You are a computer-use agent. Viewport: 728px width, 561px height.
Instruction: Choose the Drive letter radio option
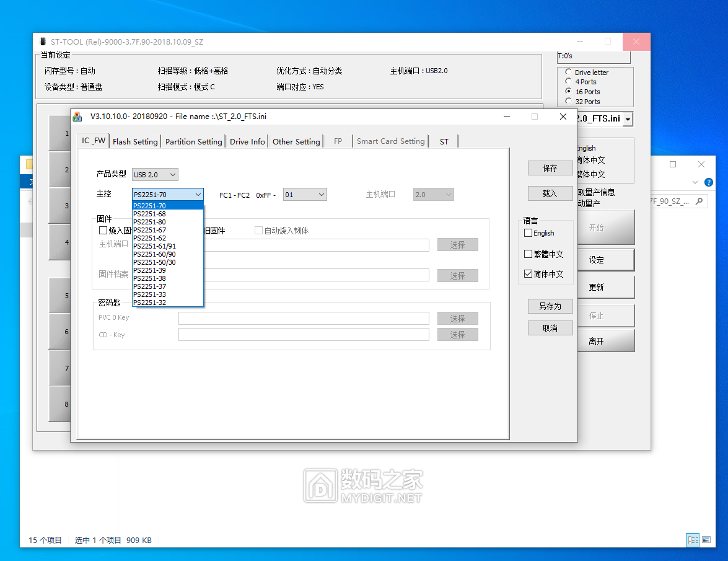point(569,72)
